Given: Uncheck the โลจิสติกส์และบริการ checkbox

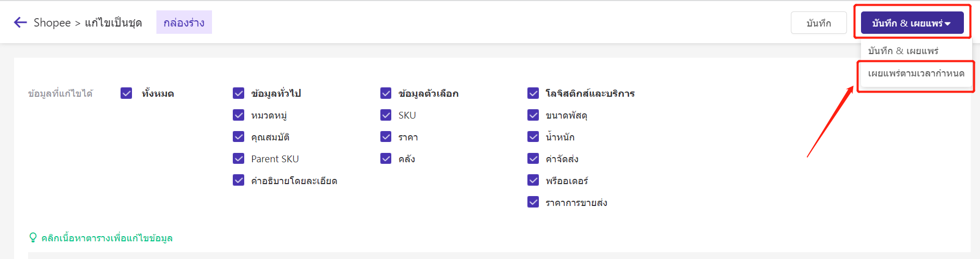Looking at the screenshot, I should (x=533, y=93).
